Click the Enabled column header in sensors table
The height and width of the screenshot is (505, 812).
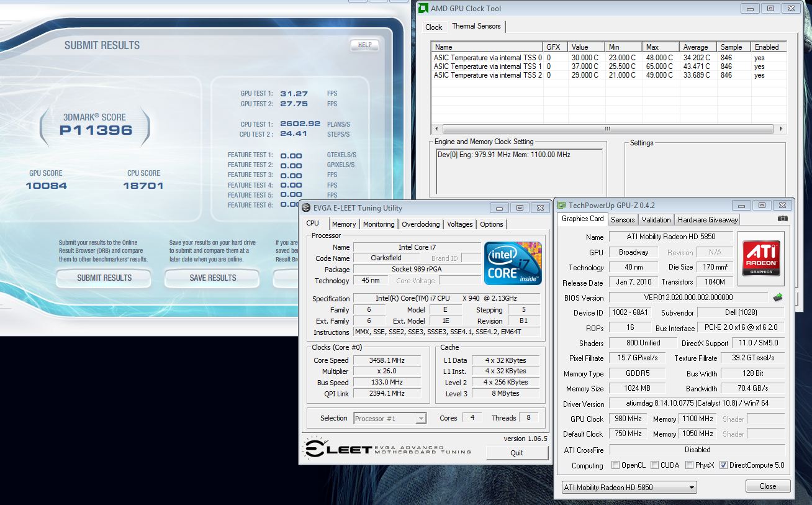[x=769, y=47]
